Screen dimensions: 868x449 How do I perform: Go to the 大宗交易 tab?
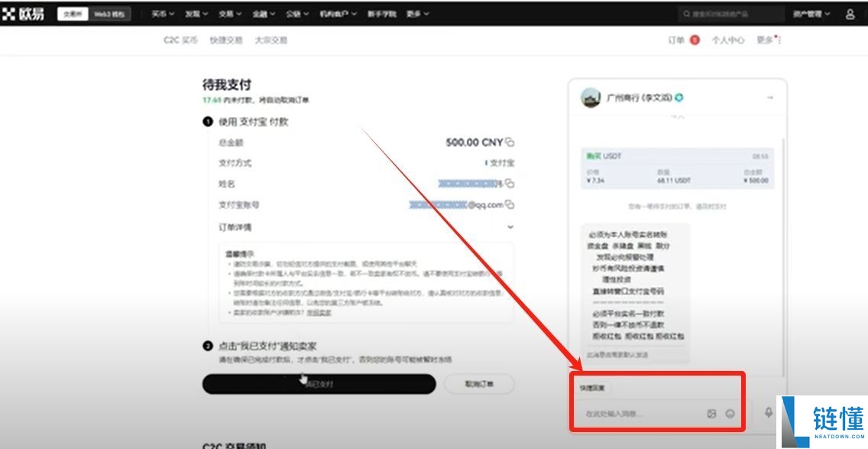click(x=270, y=40)
